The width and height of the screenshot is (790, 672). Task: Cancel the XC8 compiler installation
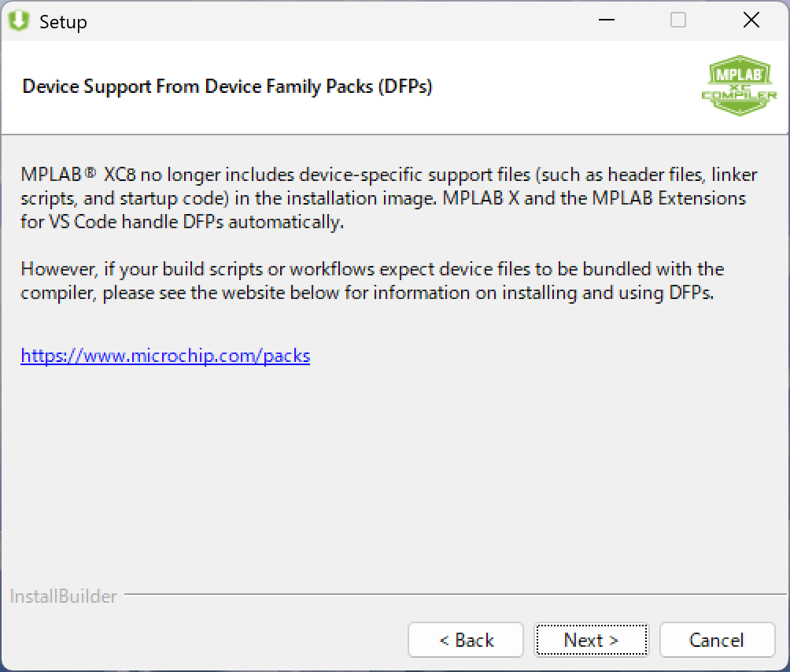click(716, 641)
